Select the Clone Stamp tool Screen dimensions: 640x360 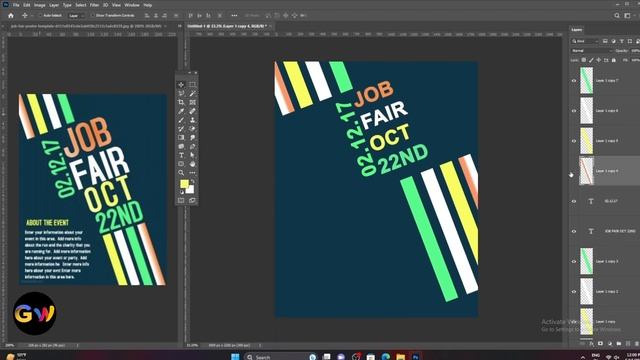point(192,120)
